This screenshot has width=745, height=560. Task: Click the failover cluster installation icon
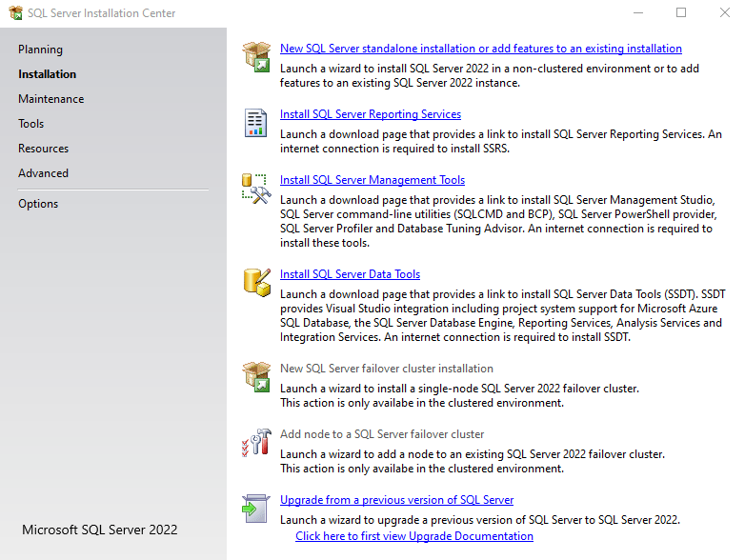point(256,376)
